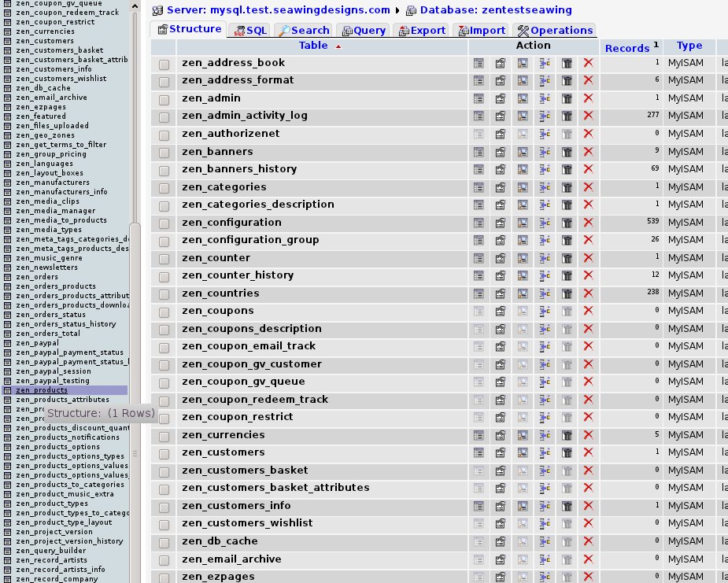Sort by the Table column header
This screenshot has height=583, width=728.
(x=313, y=46)
